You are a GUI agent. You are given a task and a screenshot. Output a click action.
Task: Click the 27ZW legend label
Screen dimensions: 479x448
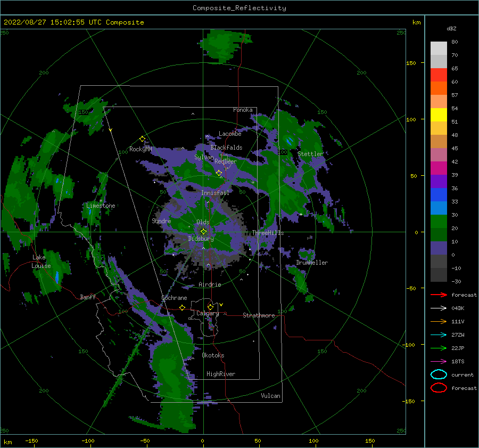click(458, 335)
